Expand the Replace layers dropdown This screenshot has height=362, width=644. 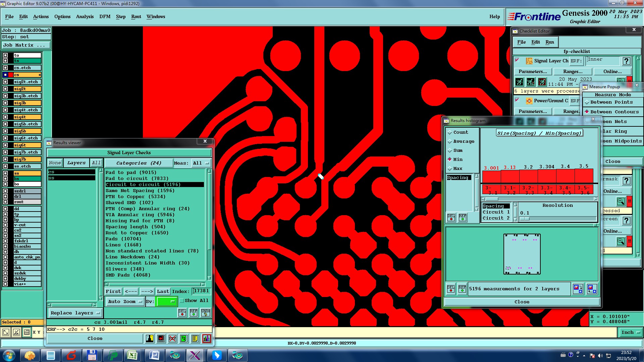[x=75, y=313]
